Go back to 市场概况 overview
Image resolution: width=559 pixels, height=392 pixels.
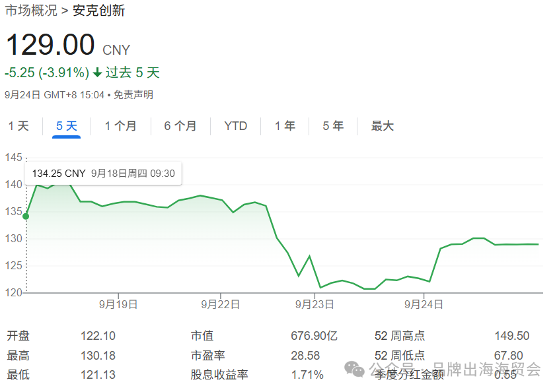(x=31, y=11)
